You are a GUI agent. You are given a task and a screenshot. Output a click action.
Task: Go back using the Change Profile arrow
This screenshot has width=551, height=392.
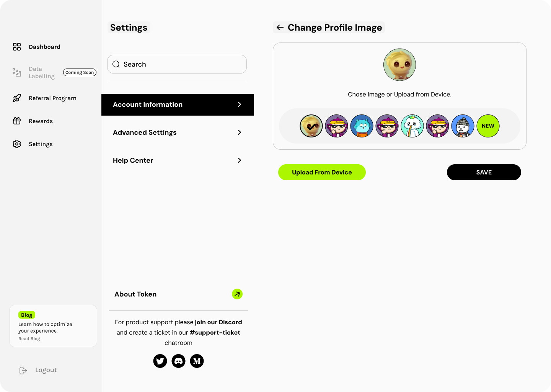pyautogui.click(x=280, y=27)
